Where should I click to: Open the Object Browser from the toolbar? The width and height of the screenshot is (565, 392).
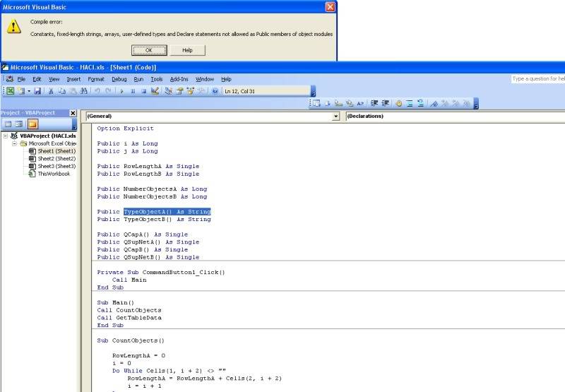pyautogui.click(x=191, y=91)
